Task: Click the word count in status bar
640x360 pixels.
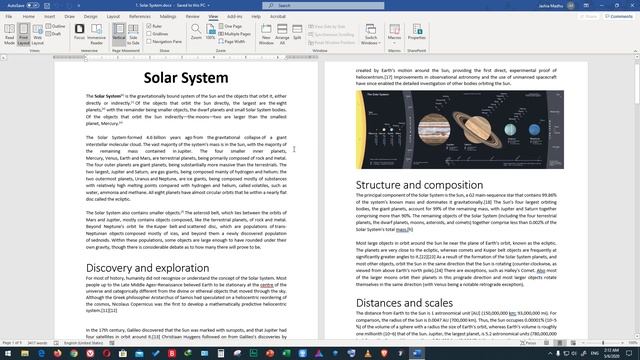Action: 38,343
